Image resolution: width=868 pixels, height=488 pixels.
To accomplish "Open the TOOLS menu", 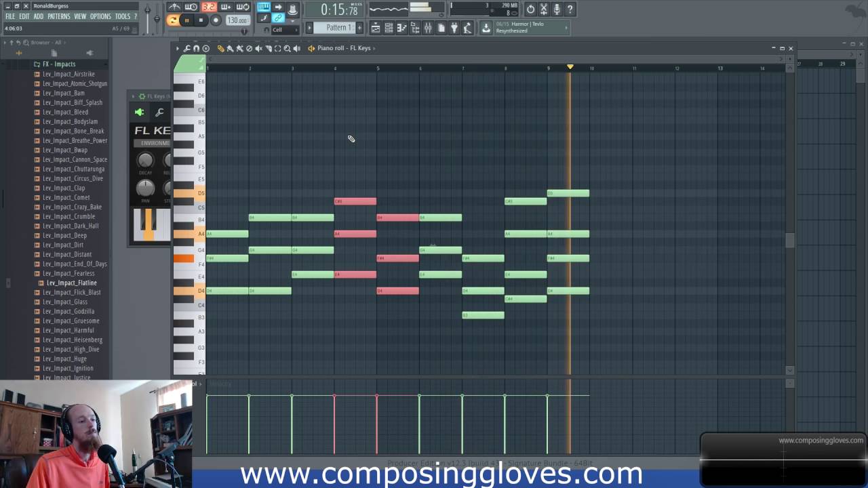I will 123,16.
